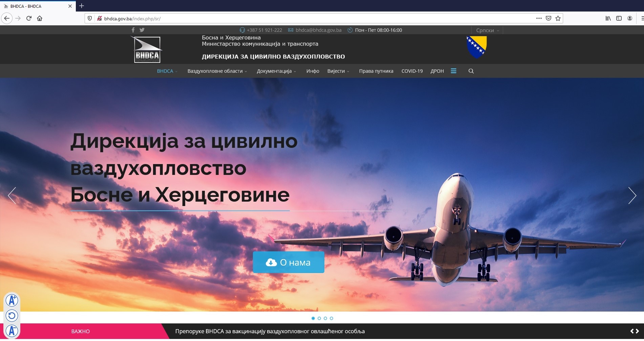The image size is (644, 341).
Task: Open the BHDCA Facebook page icon
Action: click(x=133, y=30)
